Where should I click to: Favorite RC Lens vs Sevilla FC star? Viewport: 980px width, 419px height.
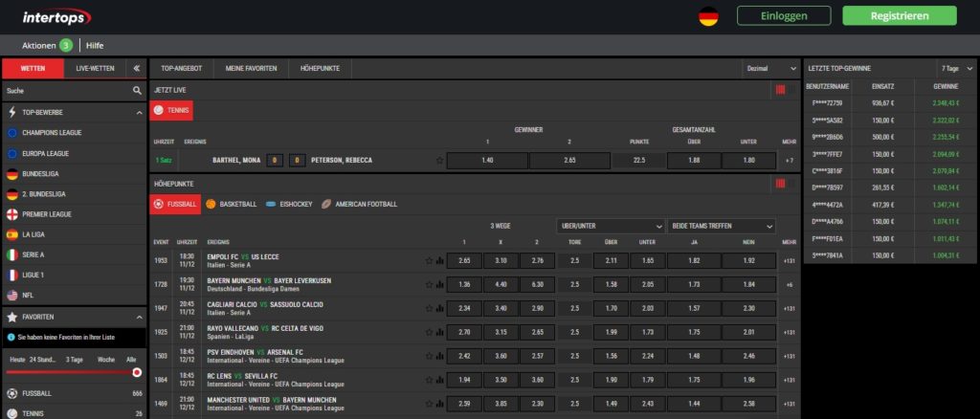click(429, 380)
